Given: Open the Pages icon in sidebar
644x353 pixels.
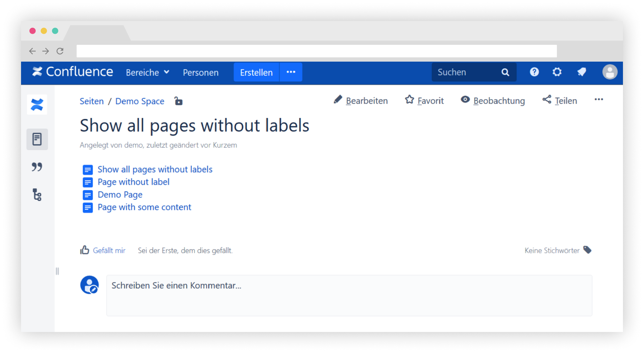Looking at the screenshot, I should point(37,139).
